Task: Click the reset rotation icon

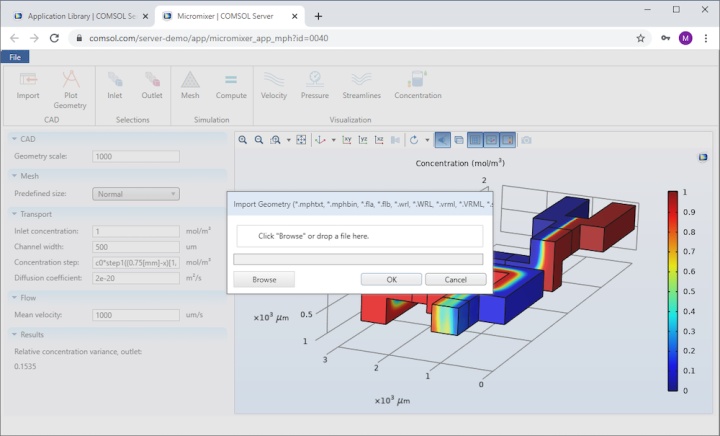Action: coord(414,140)
